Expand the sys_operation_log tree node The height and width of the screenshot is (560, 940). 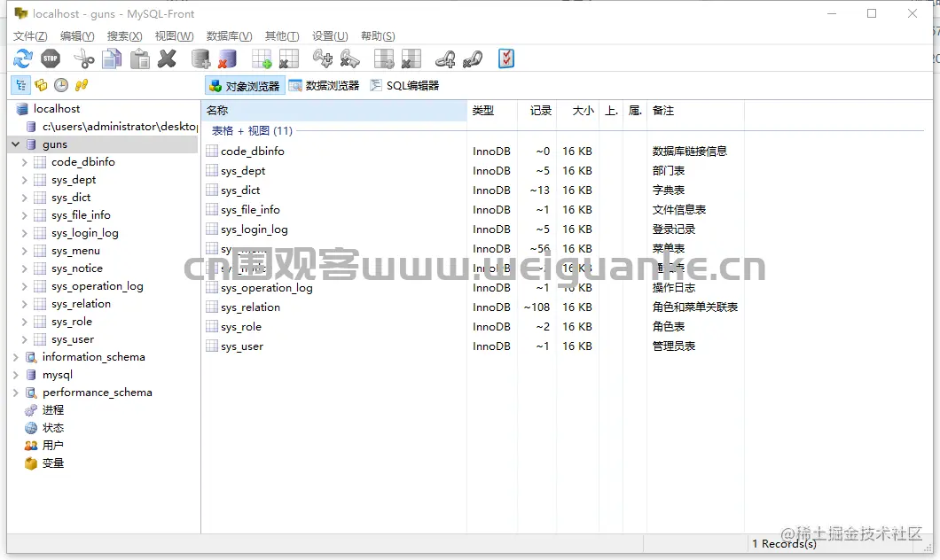pos(24,286)
